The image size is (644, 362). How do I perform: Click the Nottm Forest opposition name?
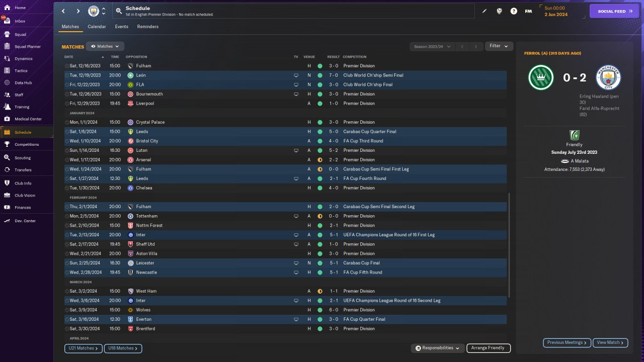coord(149,226)
